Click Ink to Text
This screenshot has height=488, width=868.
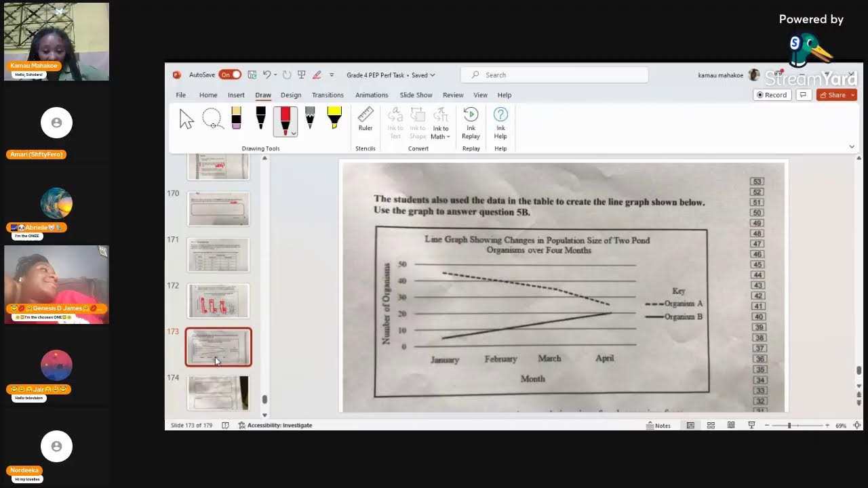pyautogui.click(x=395, y=123)
